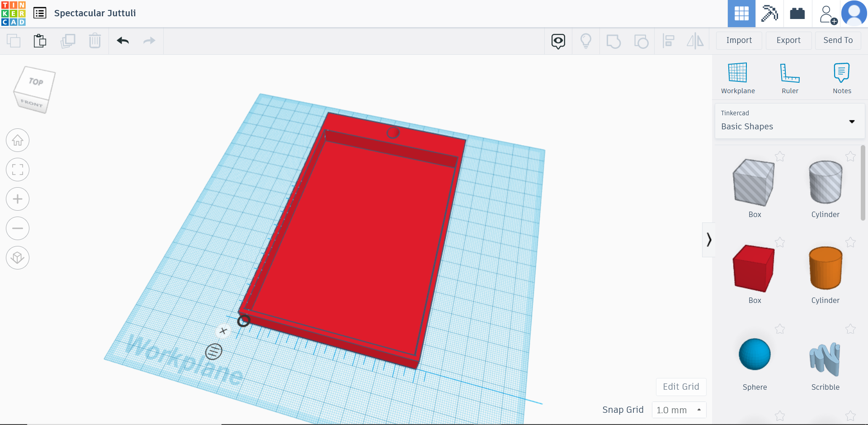Viewport: 868px width, 425px height.
Task: Open the Bricks mode
Action: (797, 14)
